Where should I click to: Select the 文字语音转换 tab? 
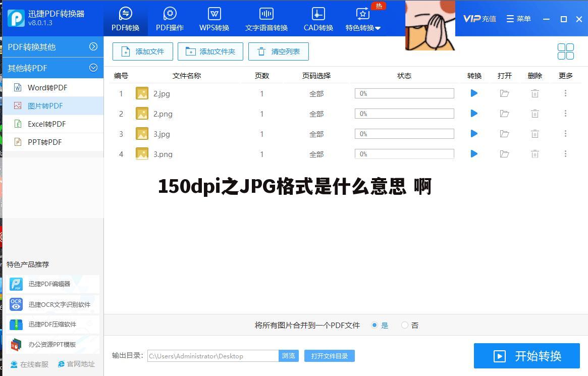(x=266, y=19)
